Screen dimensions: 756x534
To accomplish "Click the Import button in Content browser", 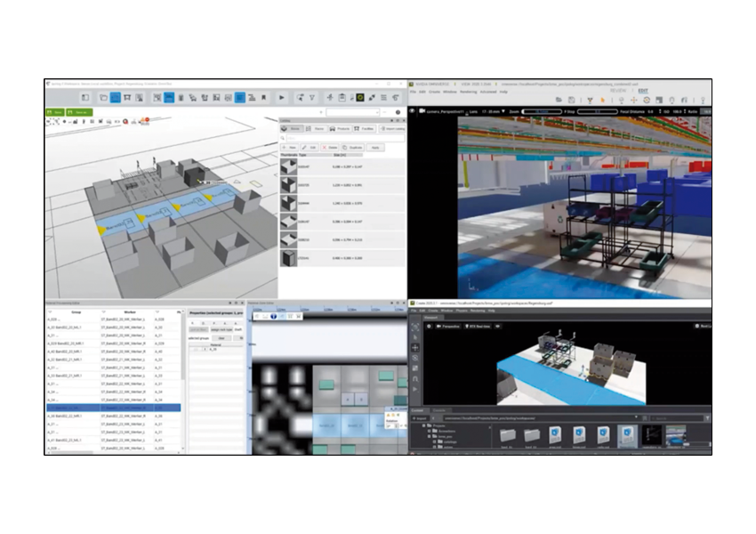I will pyautogui.click(x=420, y=418).
